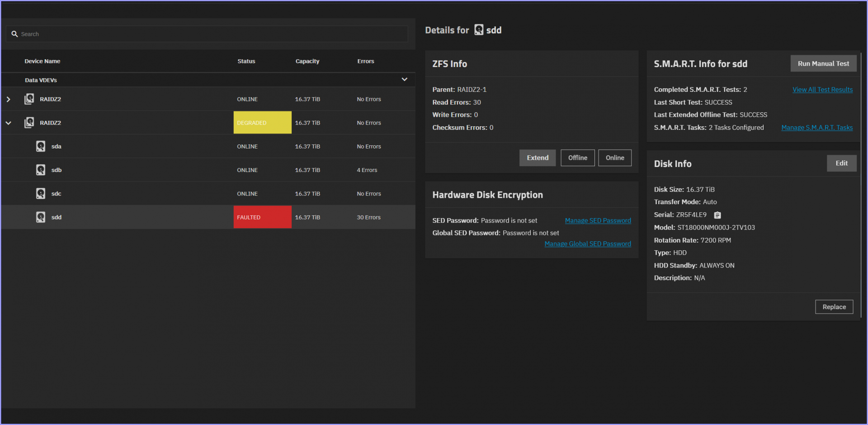This screenshot has width=868, height=425.
Task: Select the sdd faulted disk row
Action: pyautogui.click(x=208, y=217)
